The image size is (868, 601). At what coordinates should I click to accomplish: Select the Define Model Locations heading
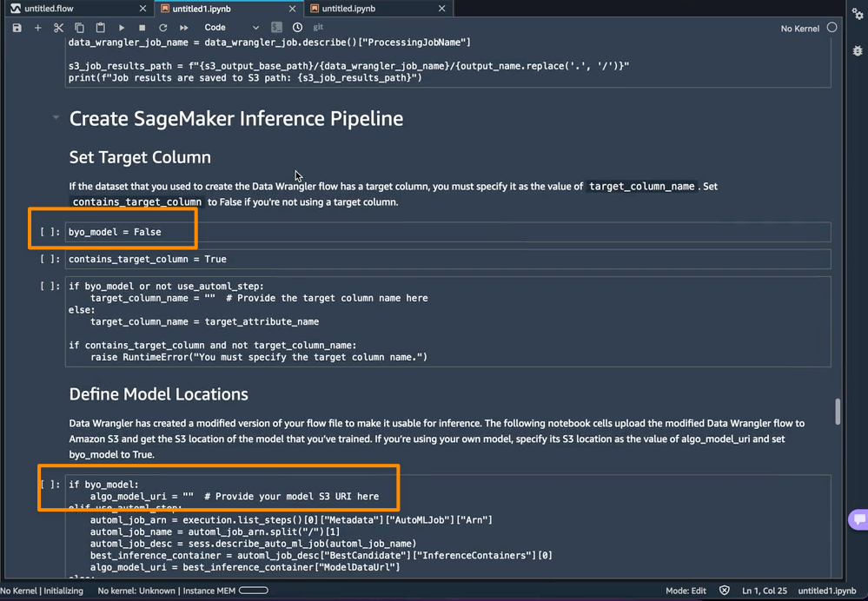point(159,394)
